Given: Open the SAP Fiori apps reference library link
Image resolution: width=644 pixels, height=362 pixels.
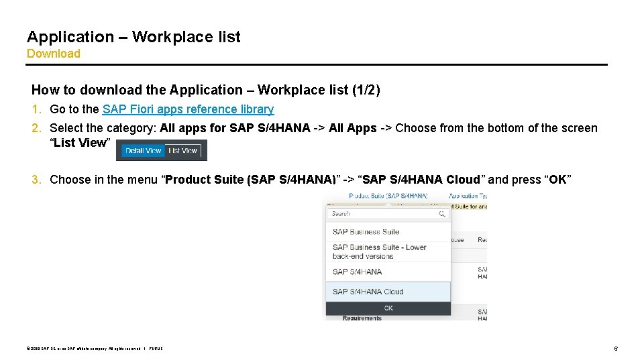Looking at the screenshot, I should click(188, 109).
